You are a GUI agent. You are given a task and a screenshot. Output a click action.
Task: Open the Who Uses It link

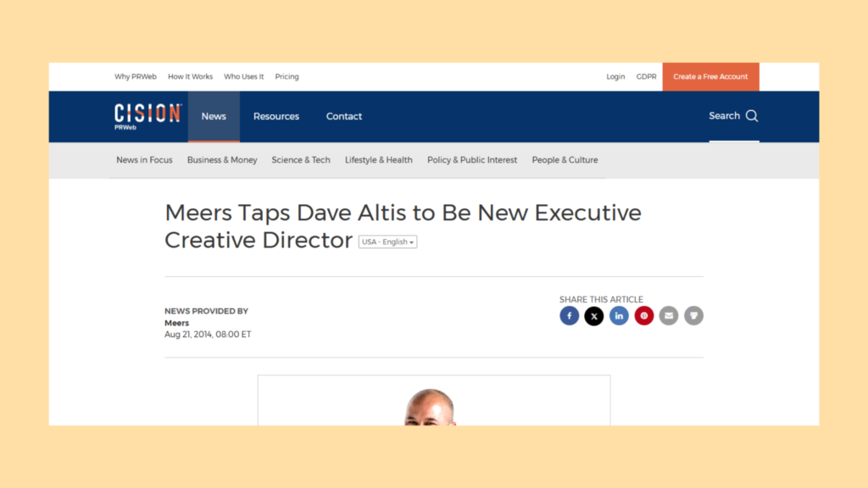click(x=243, y=77)
